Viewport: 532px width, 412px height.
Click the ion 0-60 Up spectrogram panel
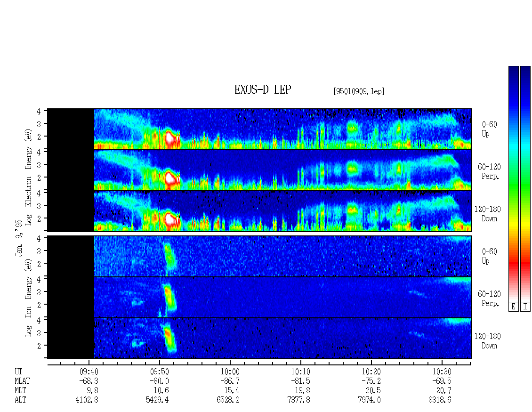click(259, 256)
